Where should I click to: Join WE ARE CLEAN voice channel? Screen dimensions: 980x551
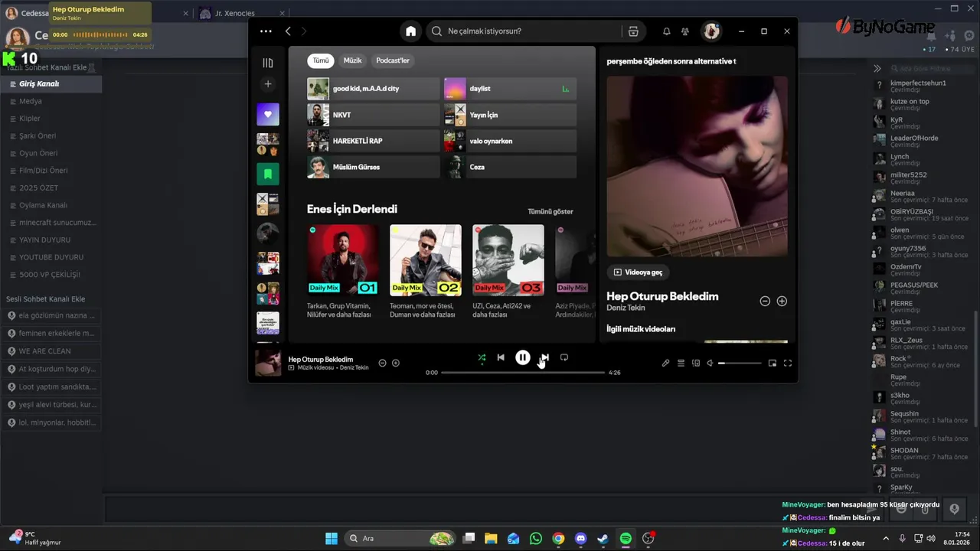51,351
